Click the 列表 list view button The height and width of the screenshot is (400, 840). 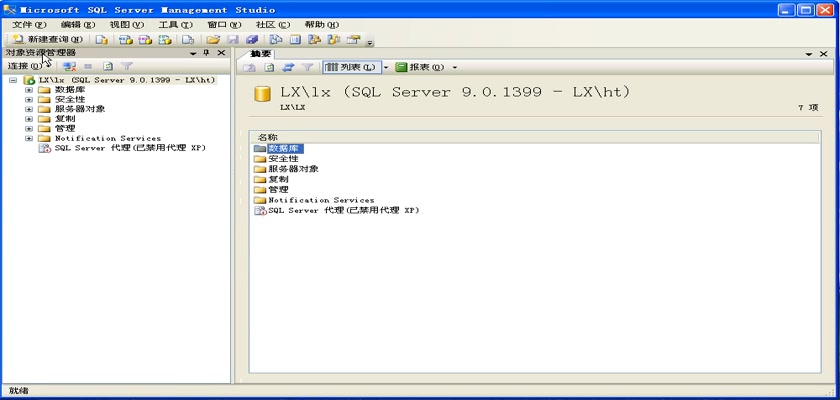(351, 67)
